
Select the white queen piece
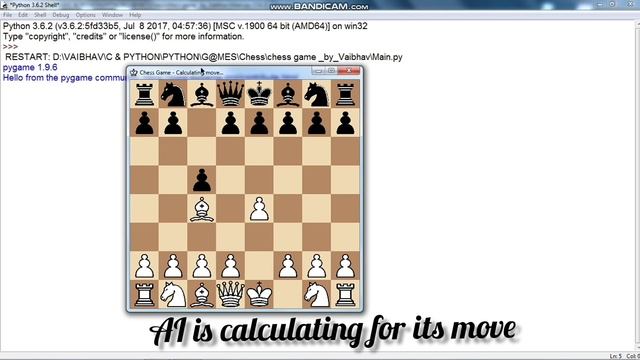pyautogui.click(x=231, y=294)
